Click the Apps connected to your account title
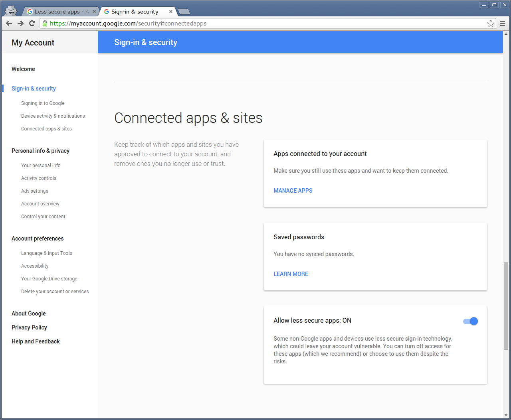 pos(320,154)
